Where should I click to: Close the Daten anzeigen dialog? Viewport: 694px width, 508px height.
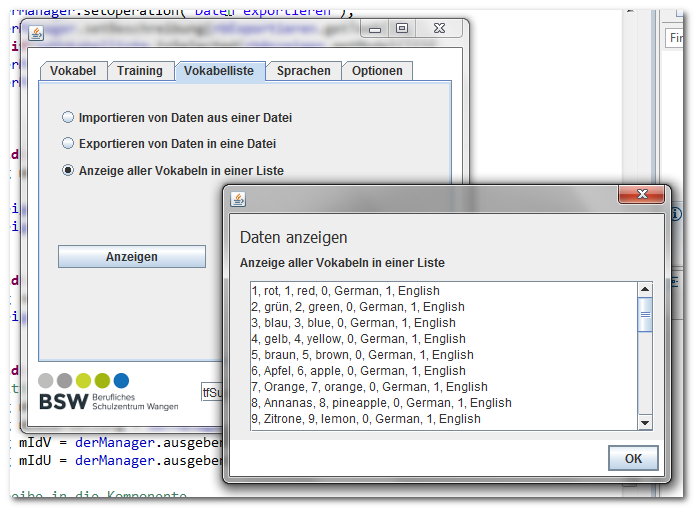tap(641, 194)
